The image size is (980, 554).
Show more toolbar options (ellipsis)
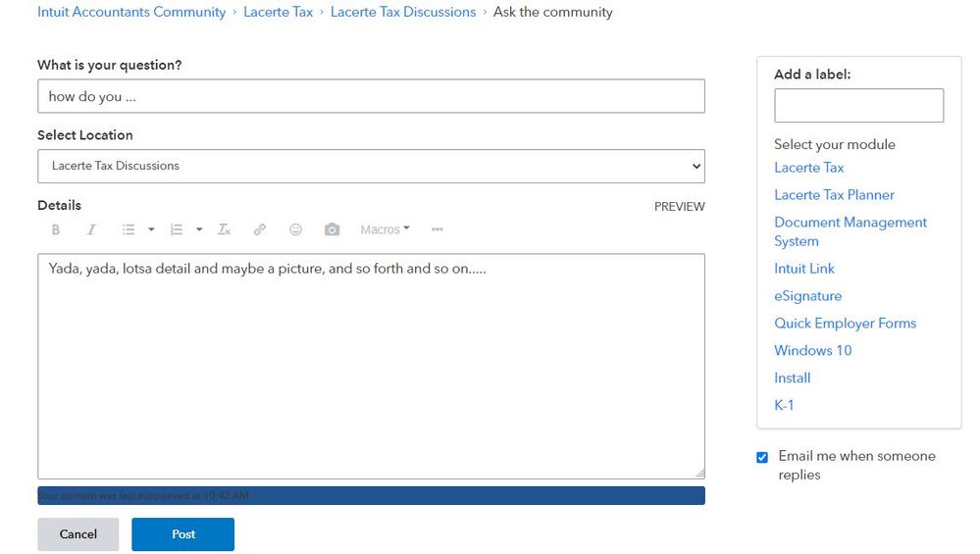(438, 229)
